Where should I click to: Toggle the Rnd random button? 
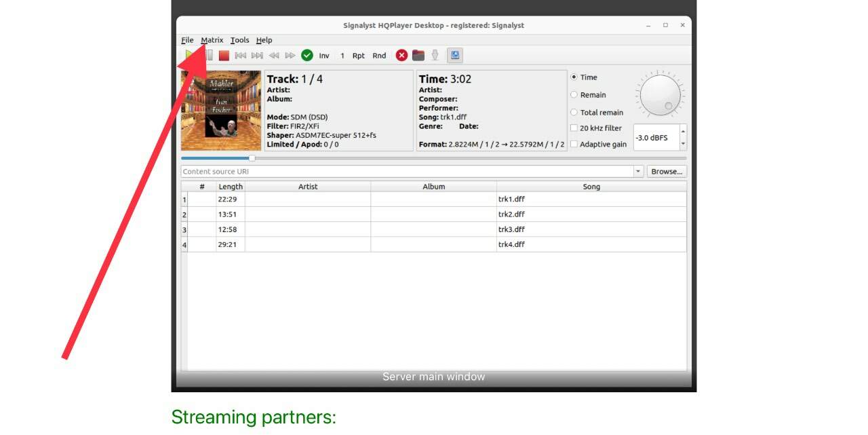click(x=379, y=56)
